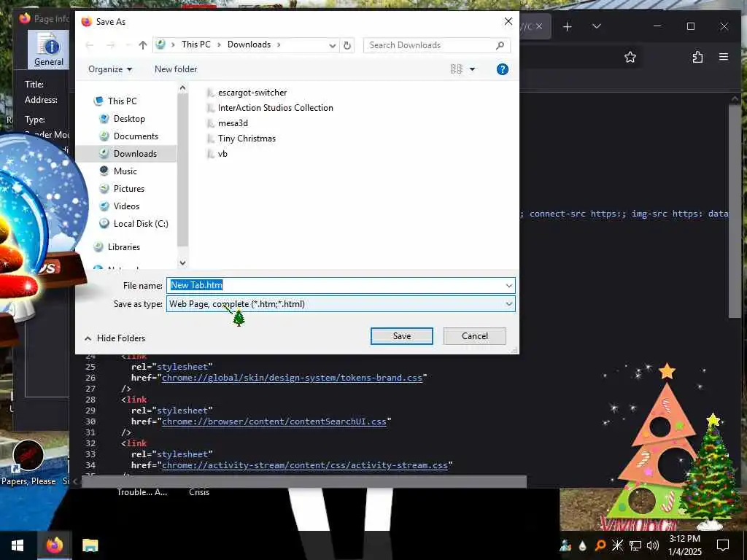Viewport: 747px width, 560px height.
Task: Click Firefox on the taskbar
Action: click(x=54, y=545)
